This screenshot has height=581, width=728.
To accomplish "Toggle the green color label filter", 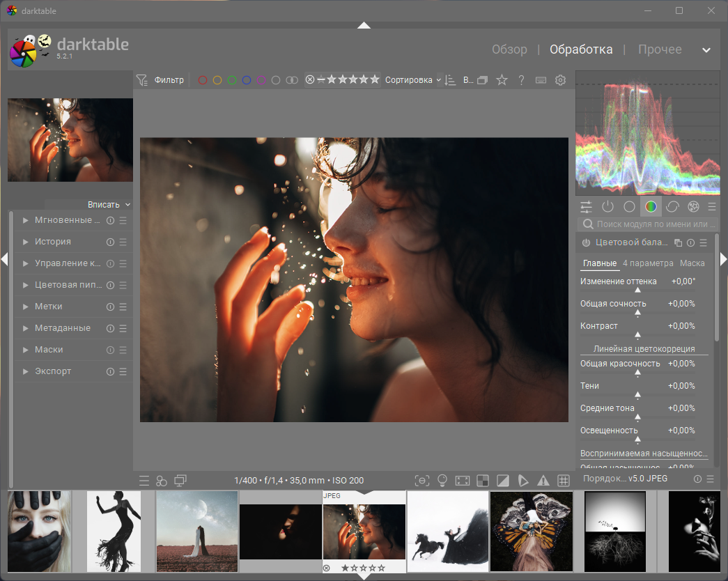I will [x=232, y=80].
